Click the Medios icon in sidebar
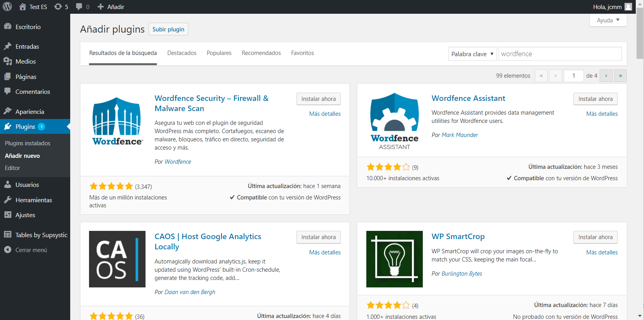This screenshot has width=644, height=320. click(7, 61)
